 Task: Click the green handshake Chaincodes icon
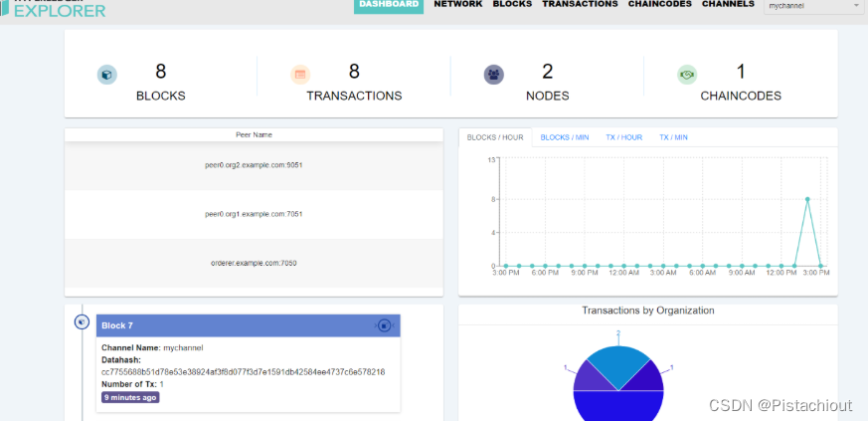click(x=687, y=75)
